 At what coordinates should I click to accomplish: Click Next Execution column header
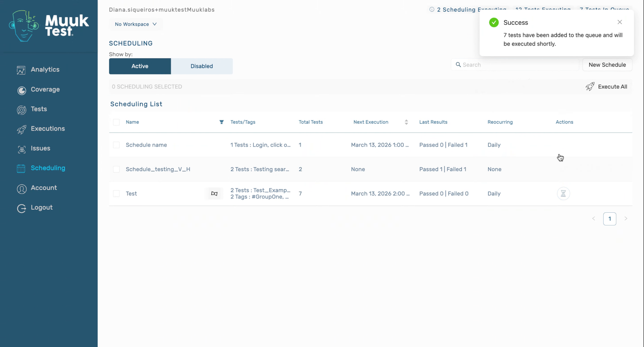[371, 122]
